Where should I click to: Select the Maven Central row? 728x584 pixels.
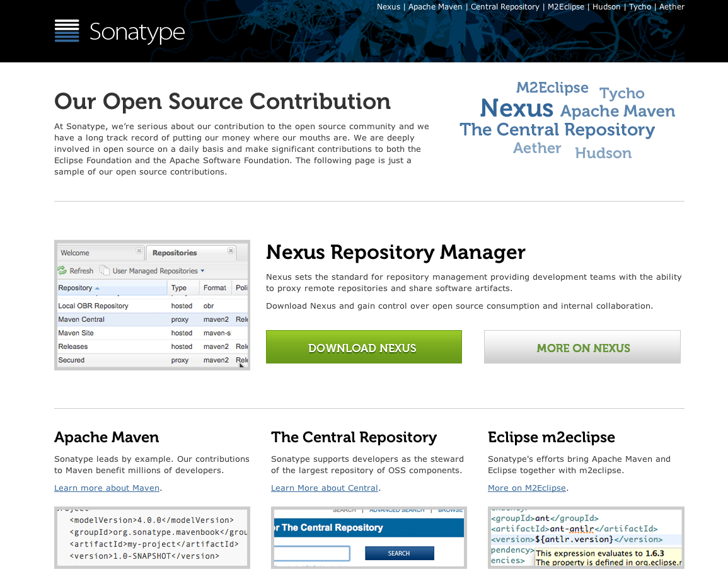153,319
